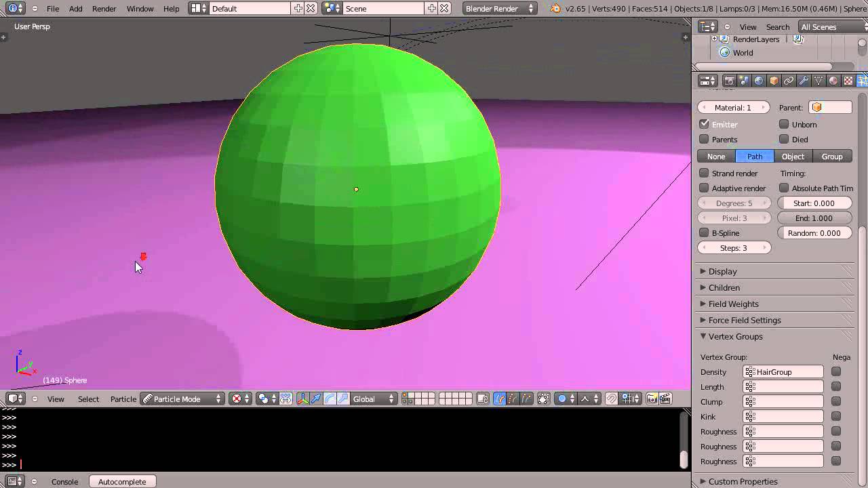The width and height of the screenshot is (868, 488).
Task: Click the World globe icon in outliner
Action: (724, 52)
